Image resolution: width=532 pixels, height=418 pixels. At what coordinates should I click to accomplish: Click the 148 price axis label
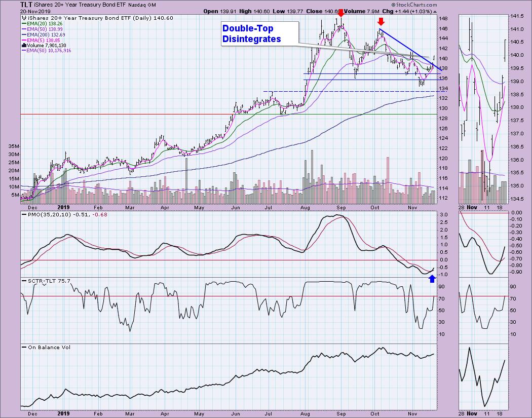click(442, 18)
